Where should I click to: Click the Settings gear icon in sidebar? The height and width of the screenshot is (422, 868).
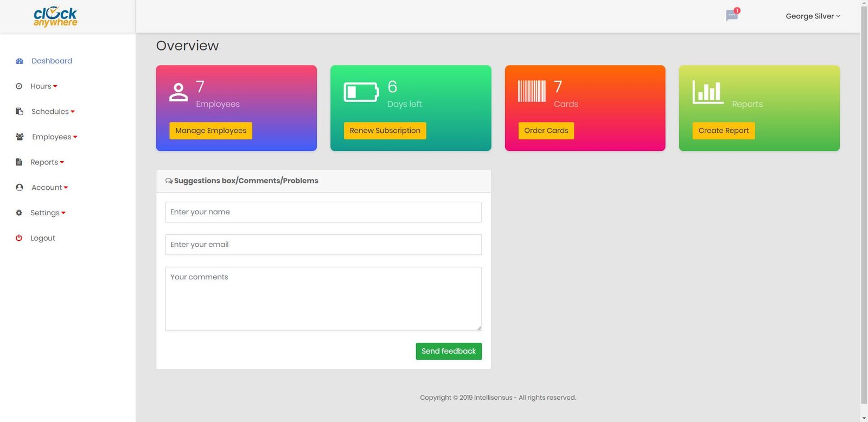coord(19,213)
